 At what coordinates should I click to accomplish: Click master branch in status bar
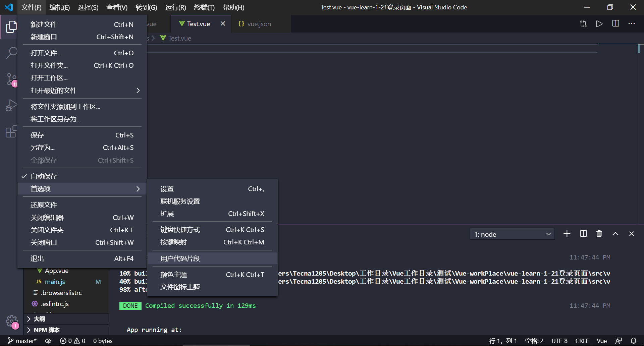(22, 341)
